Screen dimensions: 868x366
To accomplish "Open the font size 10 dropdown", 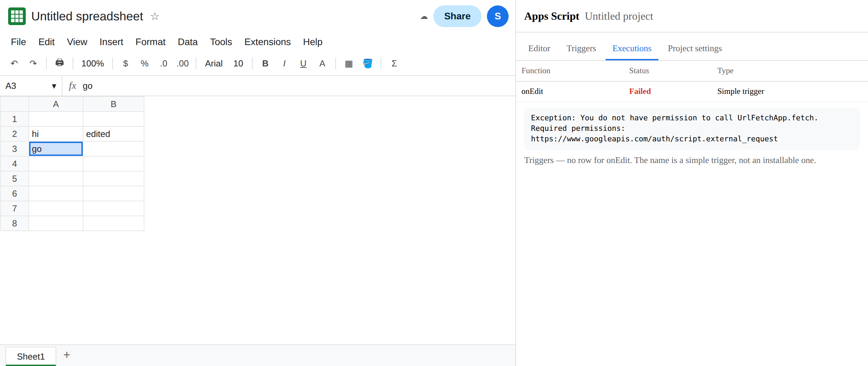I will coord(238,63).
